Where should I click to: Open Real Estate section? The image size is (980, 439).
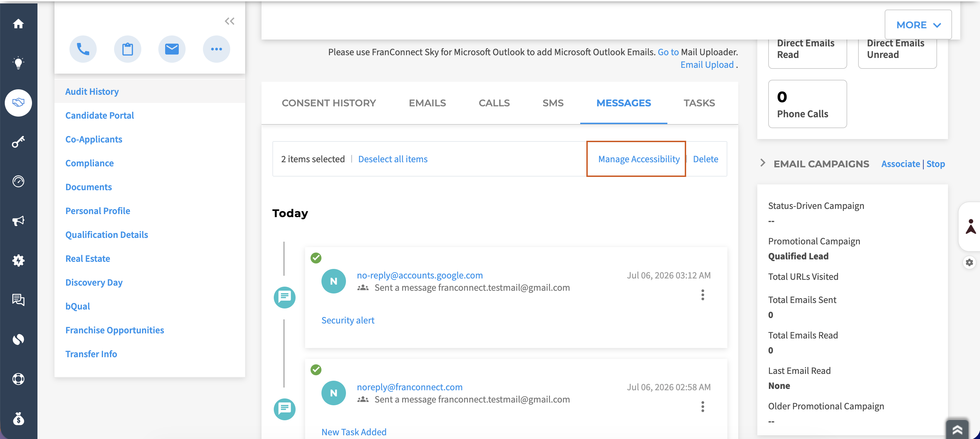click(x=88, y=259)
